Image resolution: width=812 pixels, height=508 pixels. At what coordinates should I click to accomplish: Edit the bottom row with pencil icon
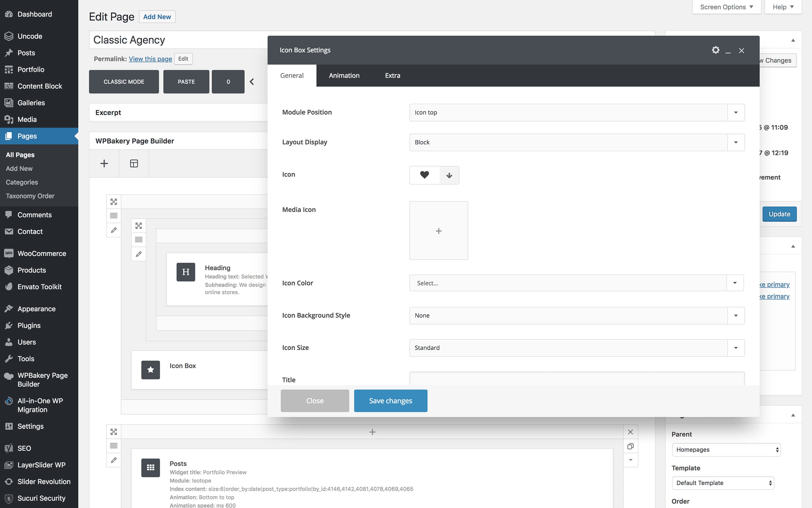[114, 460]
